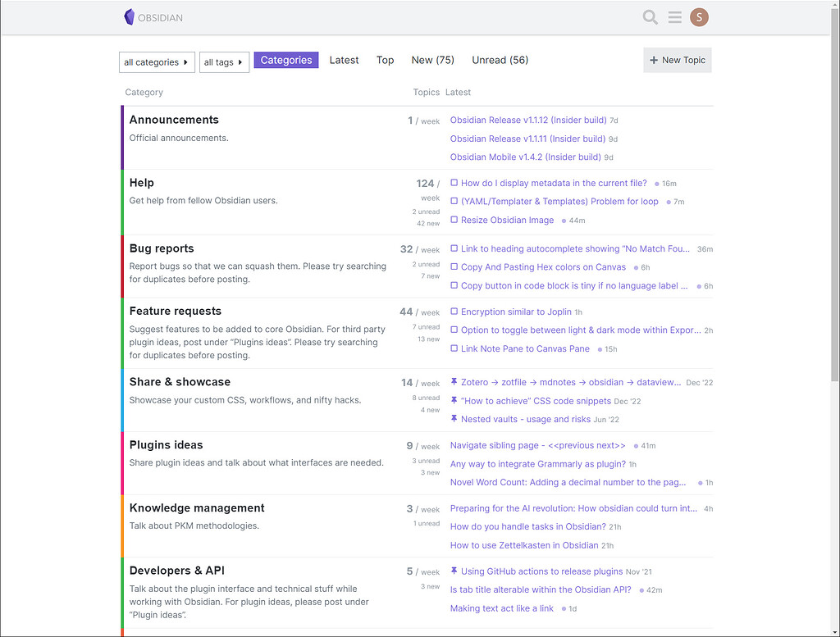The width and height of the screenshot is (840, 637).
Task: Click pin icon beside GitHub actions topic
Action: coord(454,571)
